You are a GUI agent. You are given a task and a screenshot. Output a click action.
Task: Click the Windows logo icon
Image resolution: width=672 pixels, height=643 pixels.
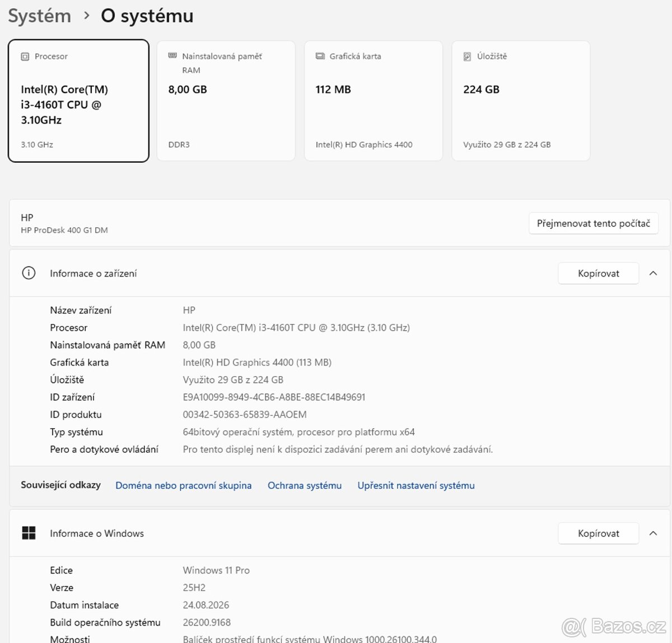pyautogui.click(x=29, y=533)
